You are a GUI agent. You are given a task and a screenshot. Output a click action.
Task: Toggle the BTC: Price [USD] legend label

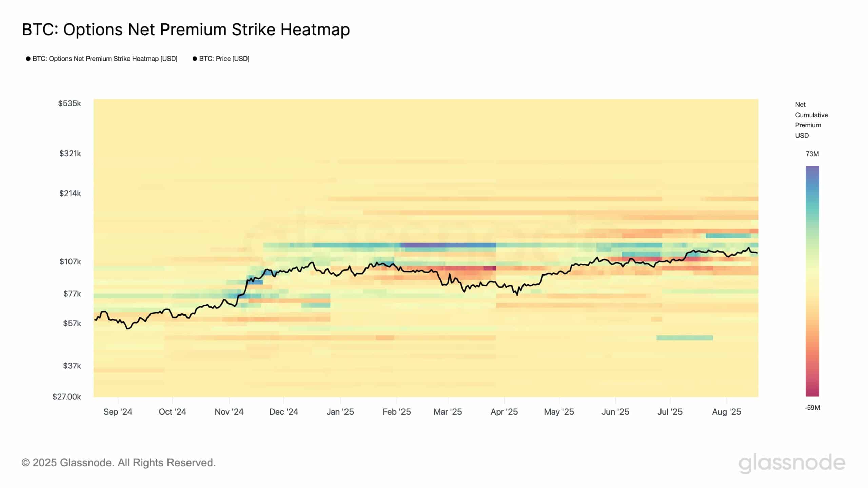[x=224, y=59]
